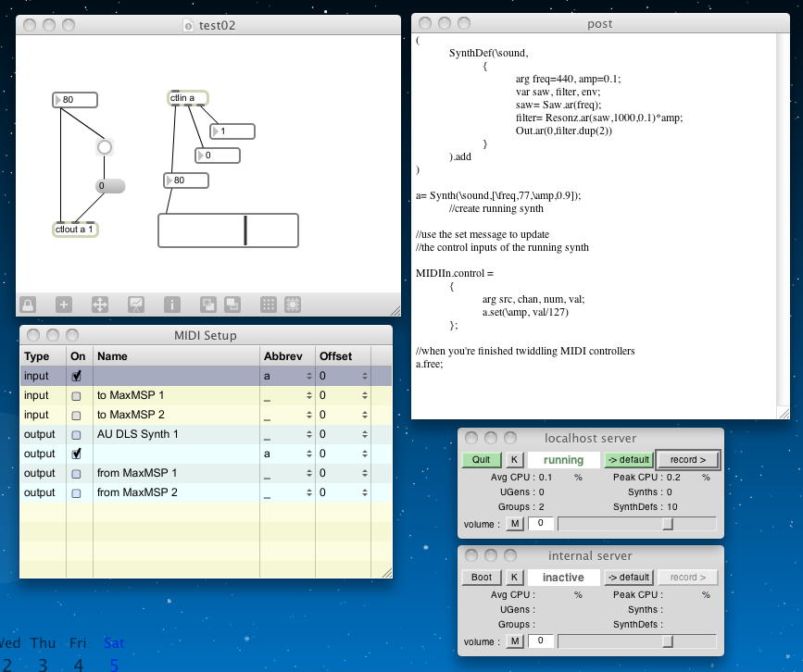Click the four-arrow icon in the patcher toolbar
The image size is (803, 672).
pyautogui.click(x=99, y=305)
